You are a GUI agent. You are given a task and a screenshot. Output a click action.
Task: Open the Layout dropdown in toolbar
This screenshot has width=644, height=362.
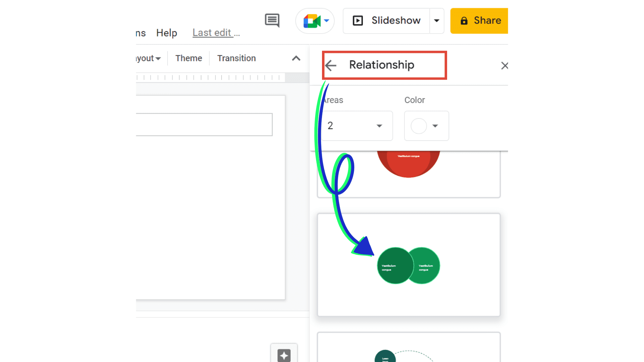[148, 58]
